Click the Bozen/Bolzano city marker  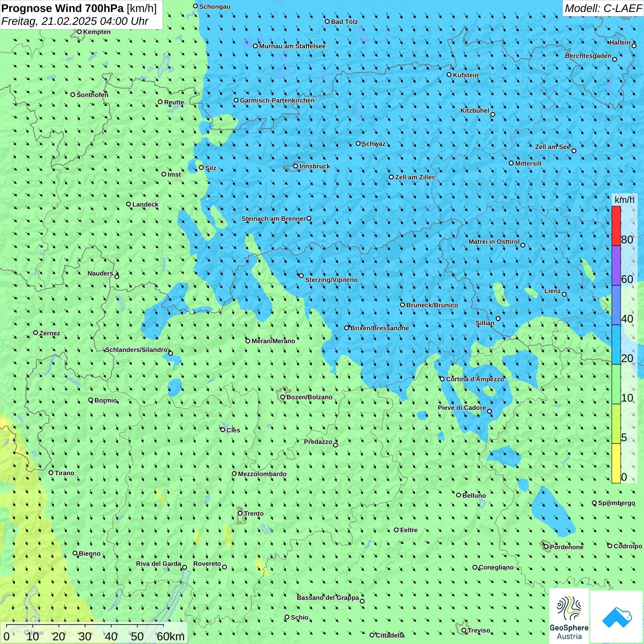pos(282,397)
